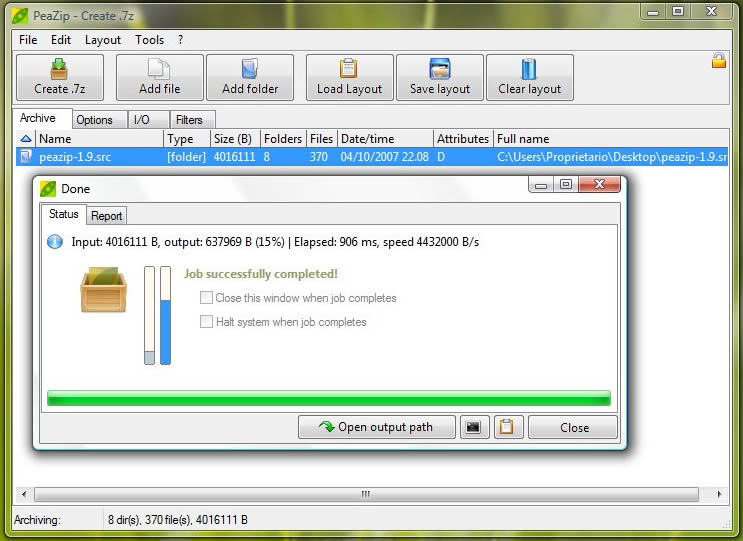Minimize the Done dialog window

(x=541, y=185)
